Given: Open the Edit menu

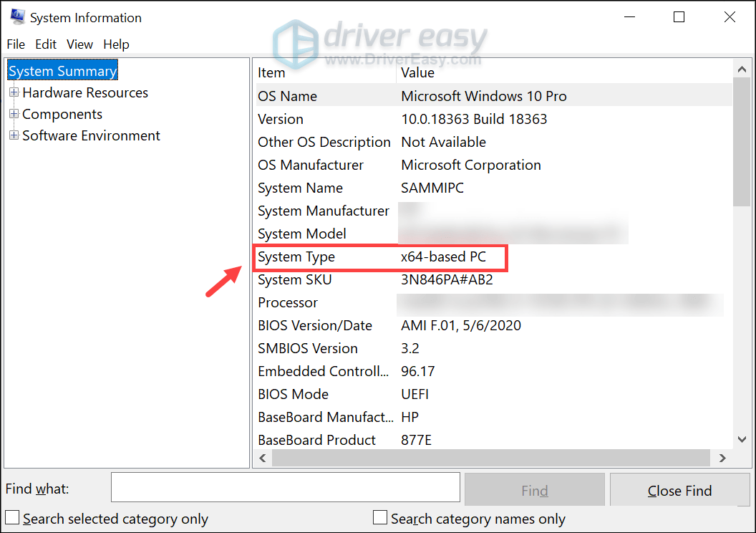Looking at the screenshot, I should pyautogui.click(x=46, y=44).
